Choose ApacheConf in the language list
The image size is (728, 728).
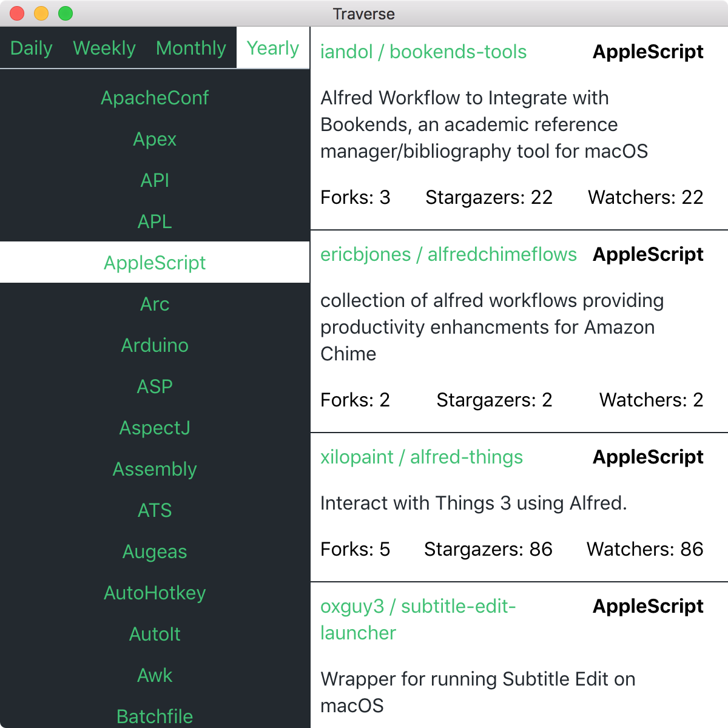pos(155,98)
